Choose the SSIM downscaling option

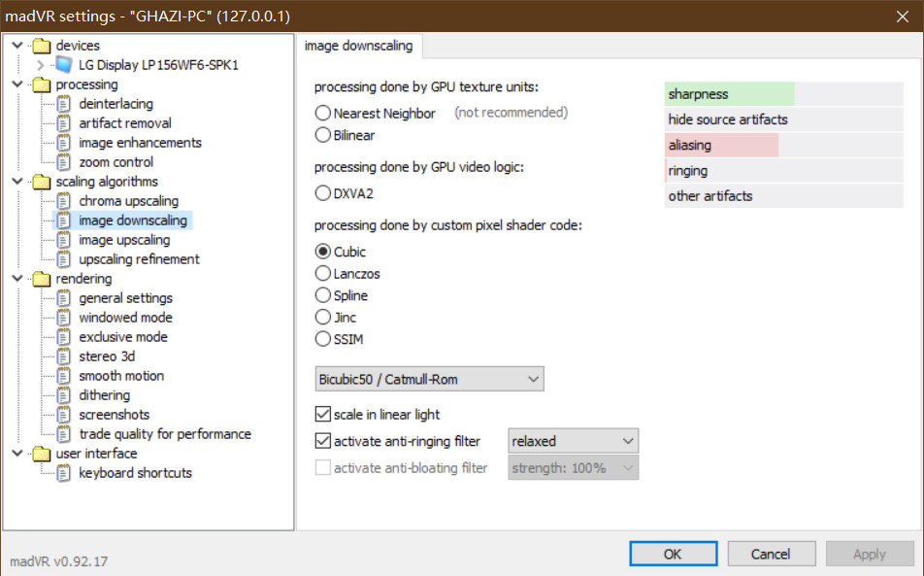[323, 339]
